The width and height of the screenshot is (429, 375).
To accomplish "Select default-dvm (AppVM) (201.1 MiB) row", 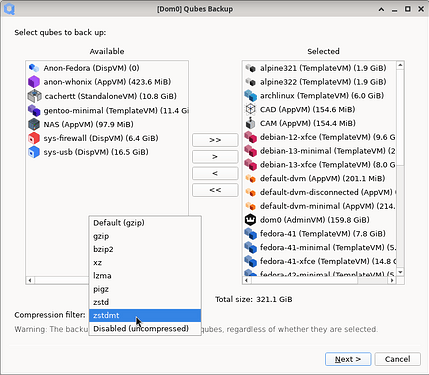I will [319, 178].
